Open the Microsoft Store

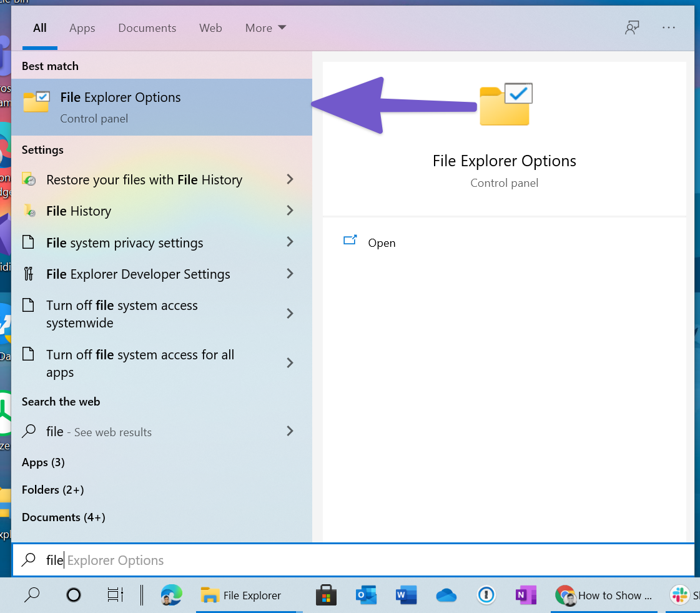point(326,595)
